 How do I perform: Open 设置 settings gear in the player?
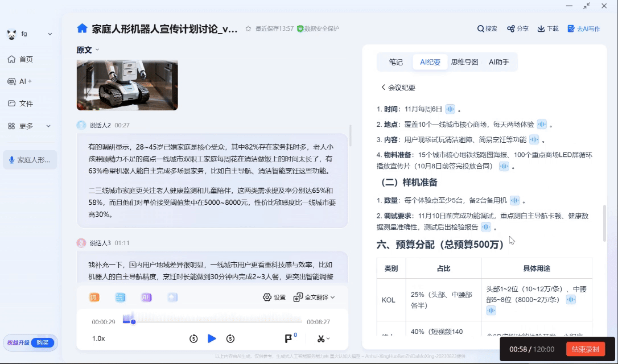267,297
